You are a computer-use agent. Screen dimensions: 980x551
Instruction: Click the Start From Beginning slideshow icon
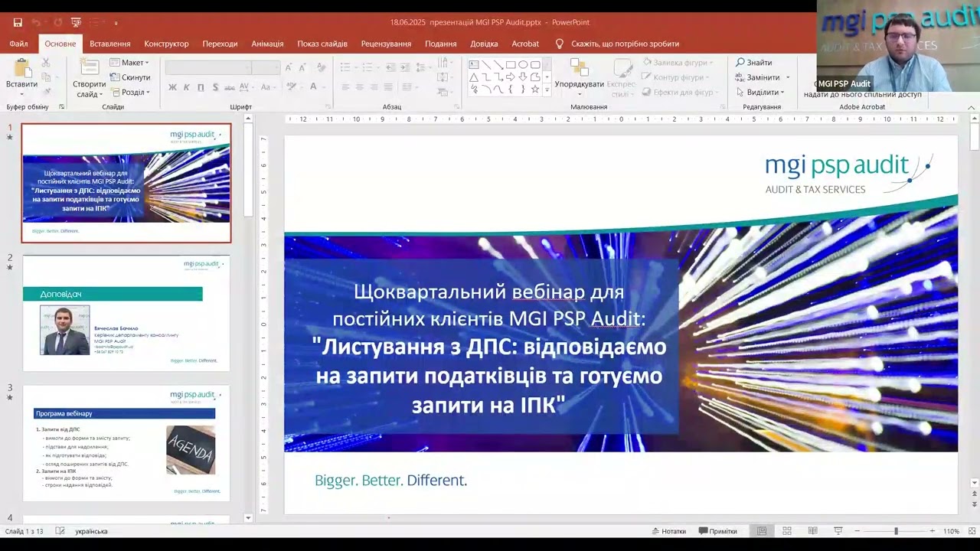point(76,22)
